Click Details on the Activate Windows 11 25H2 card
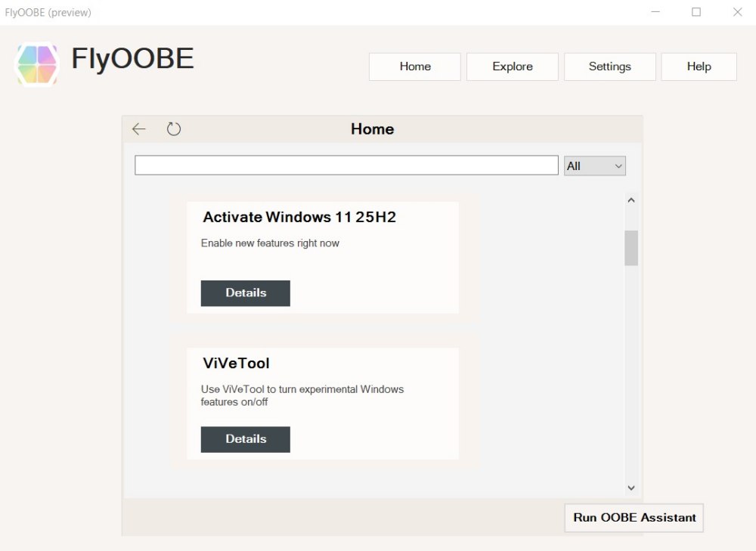The width and height of the screenshot is (756, 551). coord(245,293)
